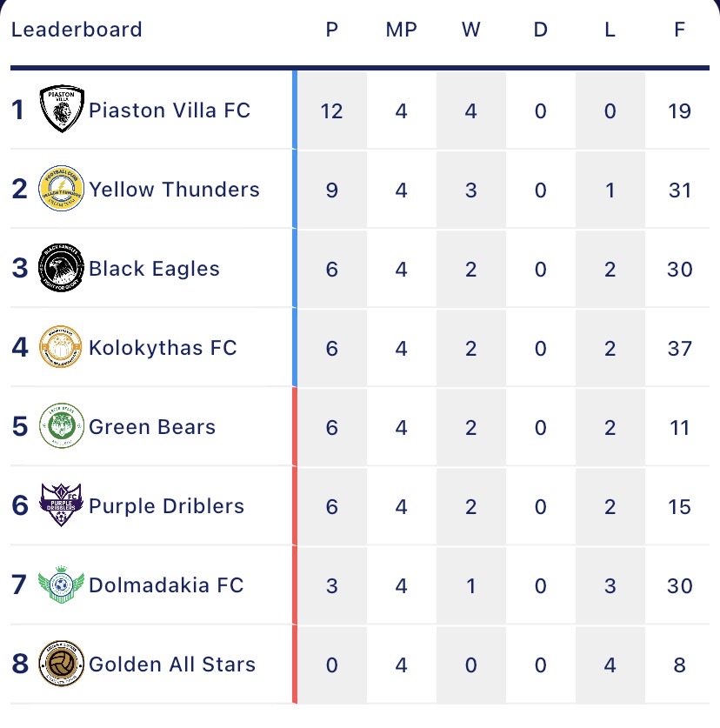This screenshot has height=728, width=720.
Task: Select rank number 7 for Dolmadakia FC
Action: tap(19, 584)
